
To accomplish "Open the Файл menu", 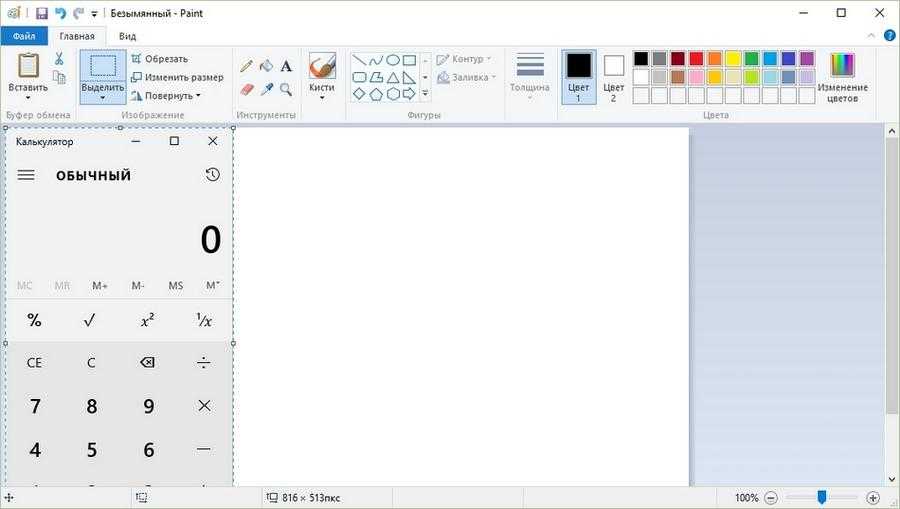I will click(24, 36).
